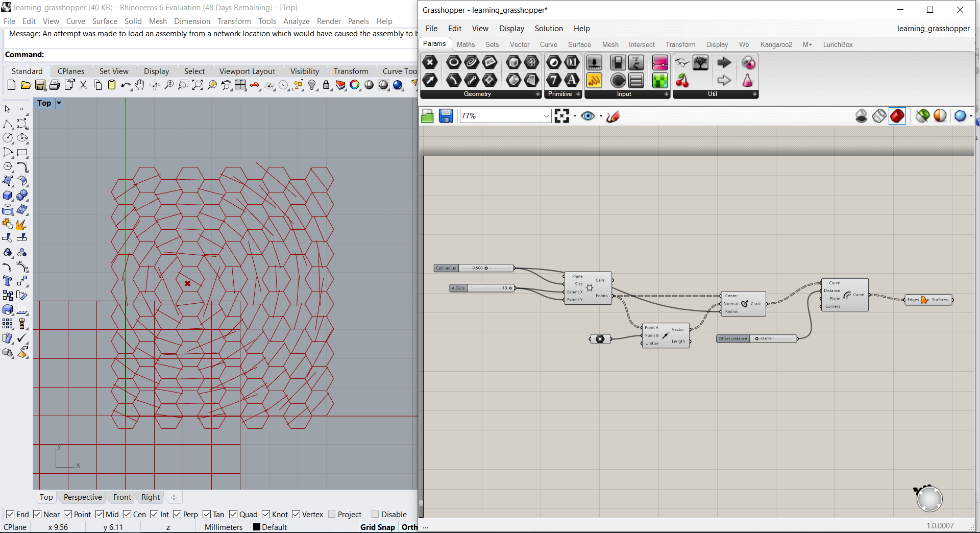Open the Top viewport title dropdown arrow
The width and height of the screenshot is (980, 533).
59,103
